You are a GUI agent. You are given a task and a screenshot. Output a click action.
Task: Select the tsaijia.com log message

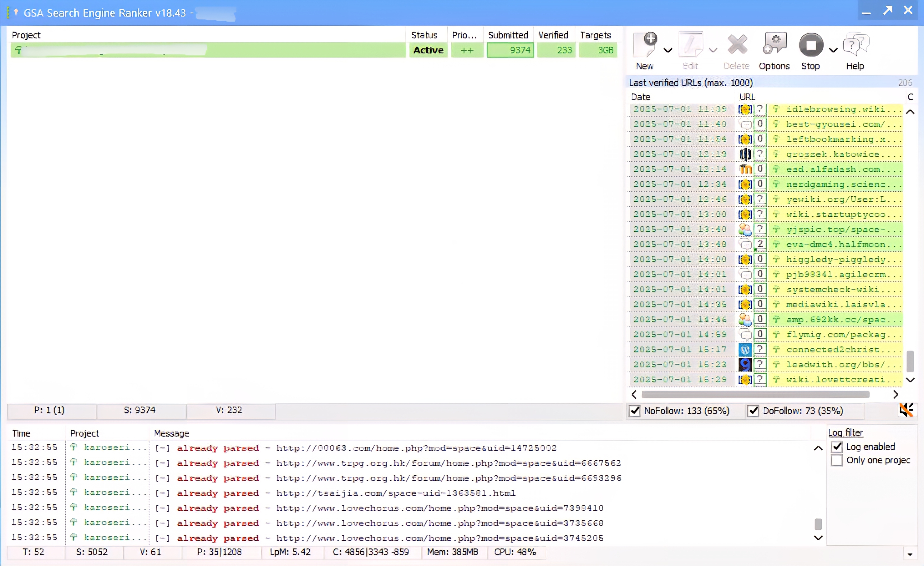(396, 493)
